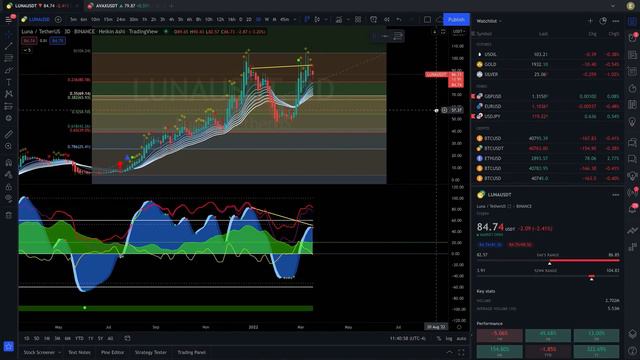Open the forecasting and measurement tools
Viewport: 640px width, 360px height.
tap(9, 106)
